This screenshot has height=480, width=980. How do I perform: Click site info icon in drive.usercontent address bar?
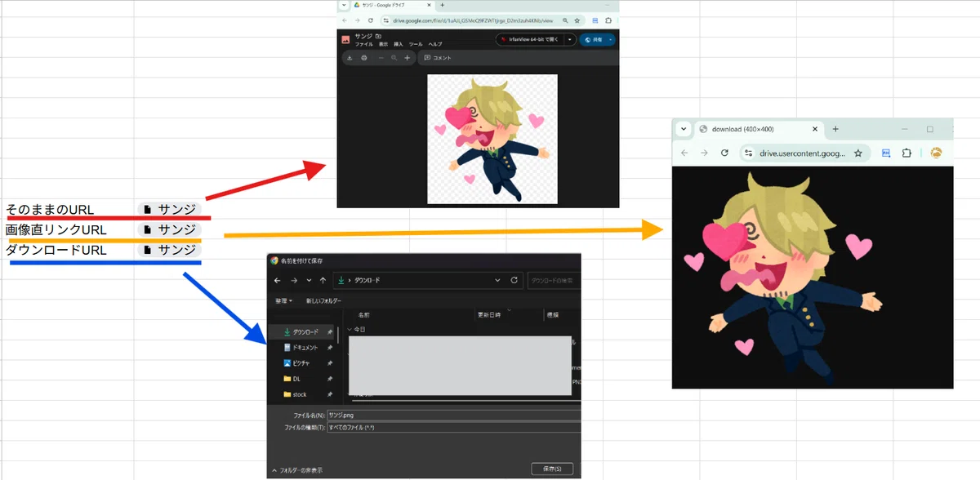pos(748,153)
